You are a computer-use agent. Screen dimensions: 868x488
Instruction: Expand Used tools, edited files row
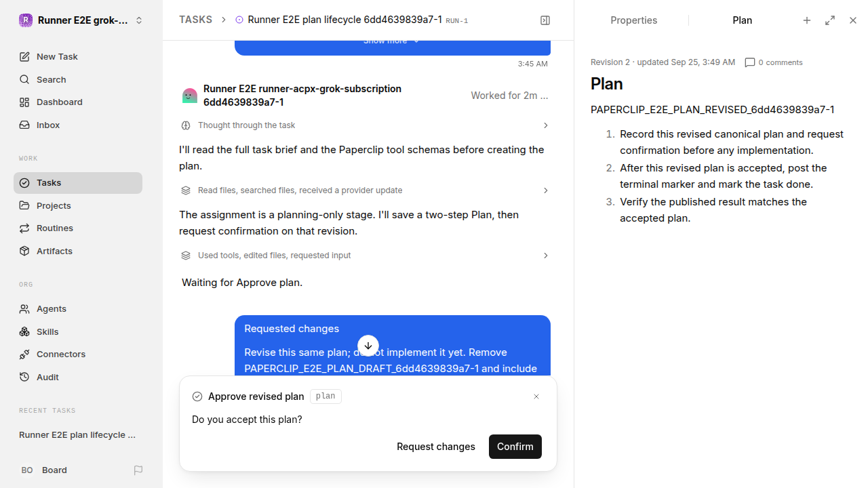click(365, 256)
